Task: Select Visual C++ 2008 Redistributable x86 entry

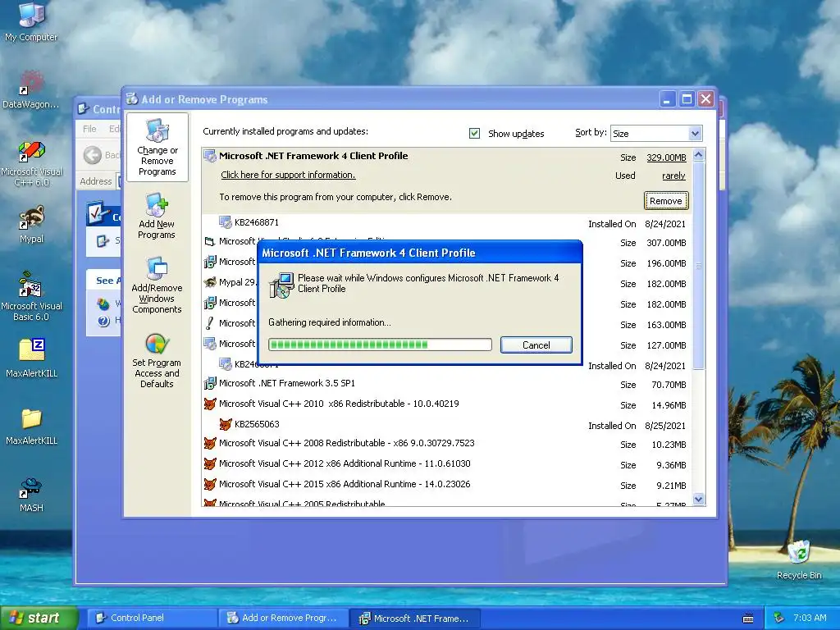Action: (x=445, y=444)
